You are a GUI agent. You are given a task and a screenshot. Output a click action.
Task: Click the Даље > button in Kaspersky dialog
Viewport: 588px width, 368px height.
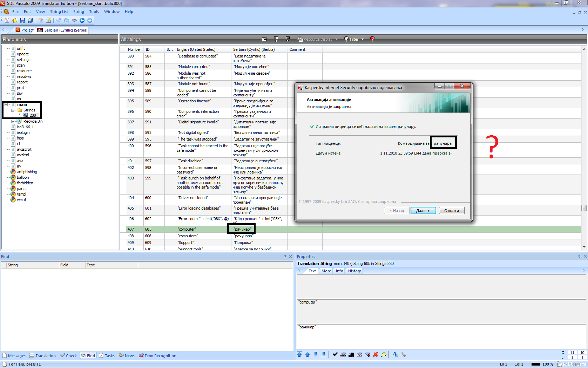(x=423, y=211)
